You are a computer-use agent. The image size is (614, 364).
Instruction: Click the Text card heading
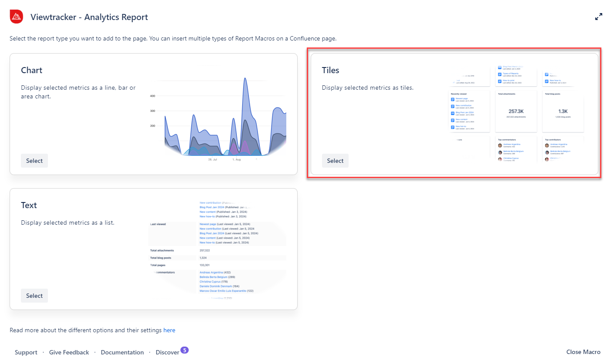[29, 205]
